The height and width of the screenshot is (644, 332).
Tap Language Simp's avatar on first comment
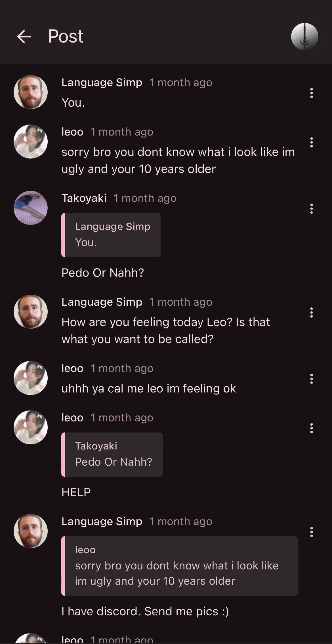coord(31,92)
